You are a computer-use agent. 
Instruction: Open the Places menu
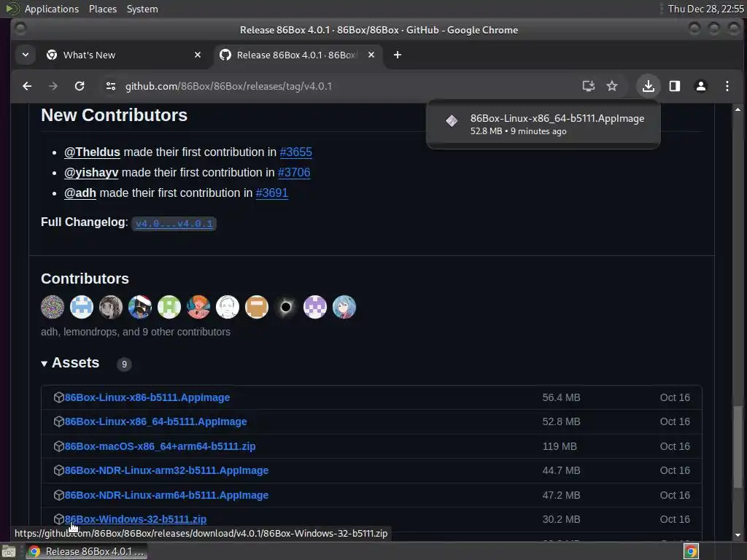(x=103, y=9)
